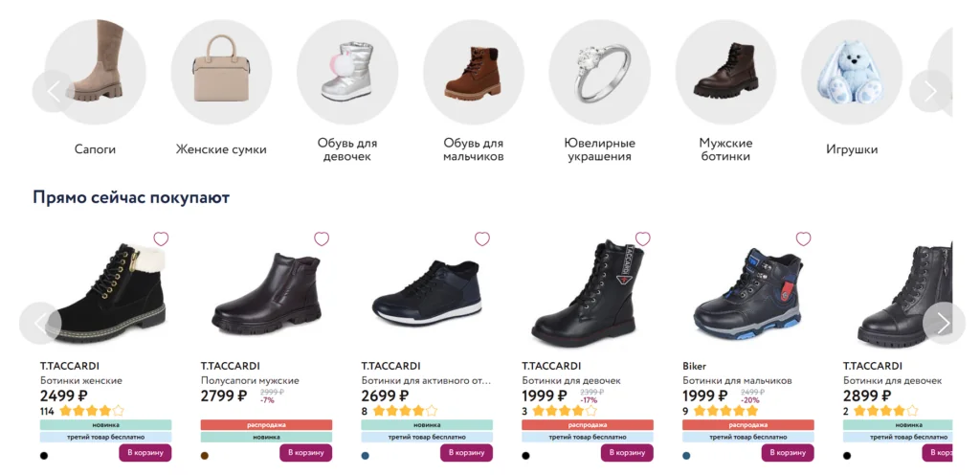Add Ботинки женские to cart

coord(145,453)
